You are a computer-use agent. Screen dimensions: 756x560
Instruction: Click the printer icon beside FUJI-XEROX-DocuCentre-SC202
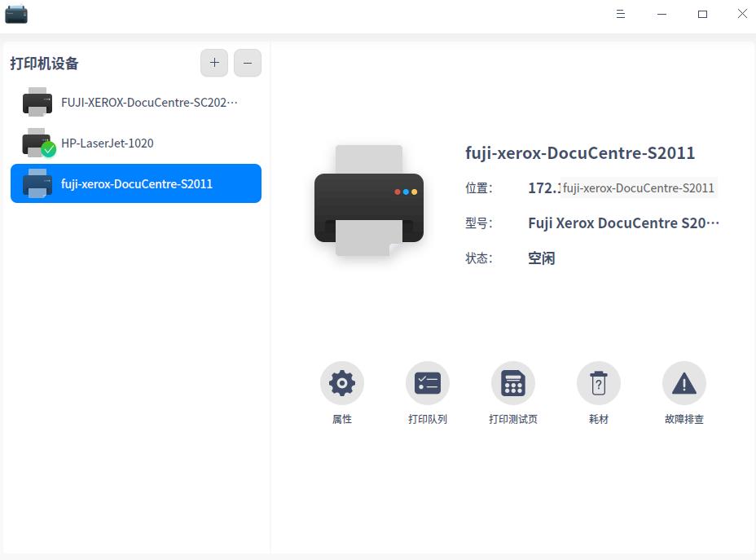37,102
